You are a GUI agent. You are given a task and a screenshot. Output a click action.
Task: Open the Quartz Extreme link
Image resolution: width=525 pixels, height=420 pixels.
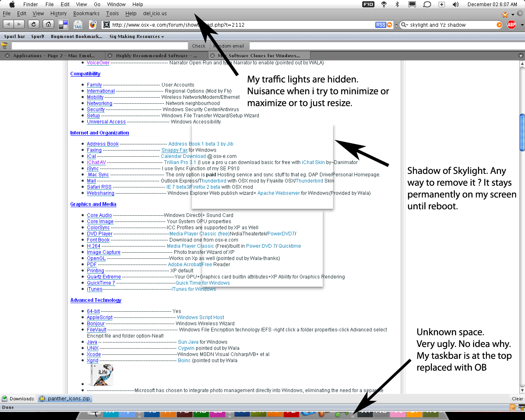[x=104, y=277]
